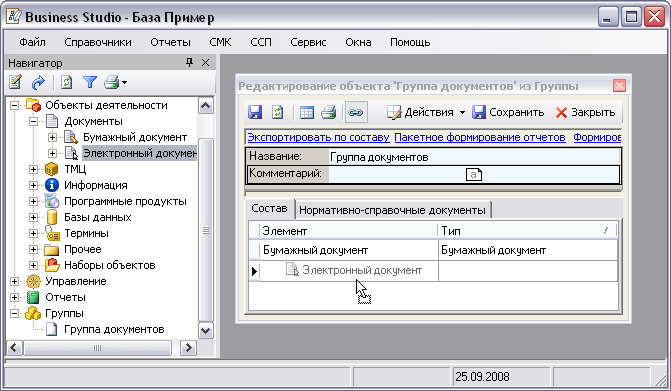Close the editing window with red X
671x391 pixels.
point(619,86)
